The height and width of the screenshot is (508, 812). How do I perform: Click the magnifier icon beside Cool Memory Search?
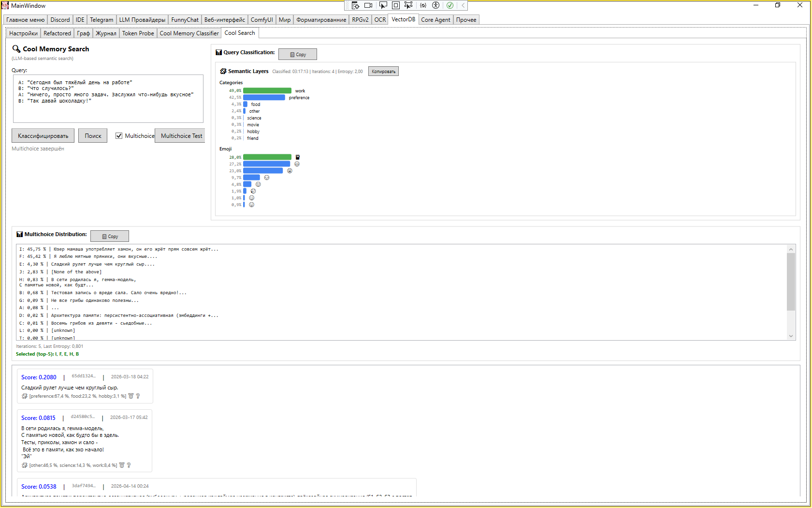pos(16,49)
